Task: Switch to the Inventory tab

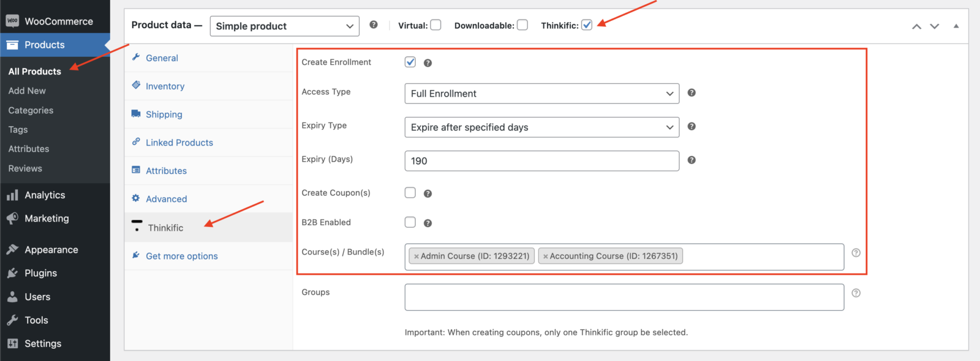Action: tap(165, 86)
